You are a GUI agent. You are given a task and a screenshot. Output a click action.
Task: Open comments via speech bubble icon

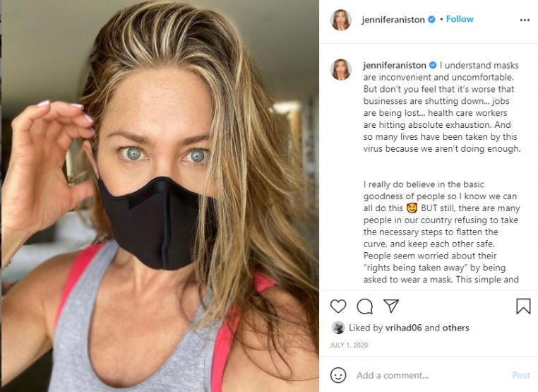pos(365,307)
